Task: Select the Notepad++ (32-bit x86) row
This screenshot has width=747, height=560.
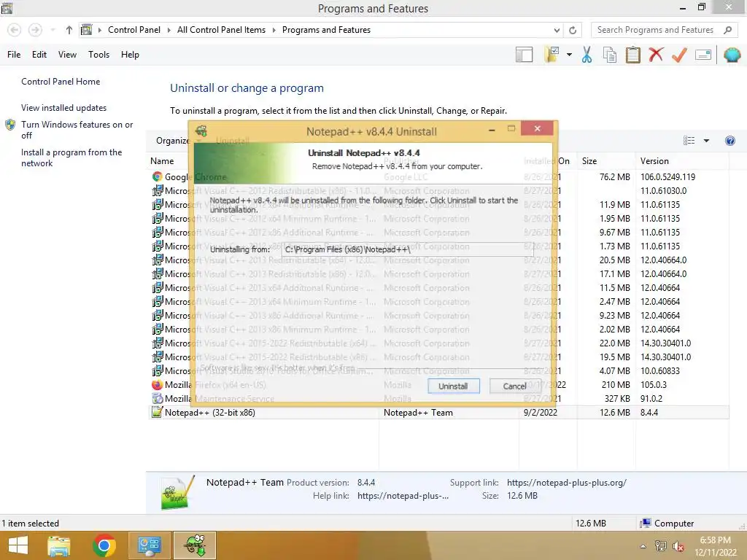Action: [x=439, y=413]
